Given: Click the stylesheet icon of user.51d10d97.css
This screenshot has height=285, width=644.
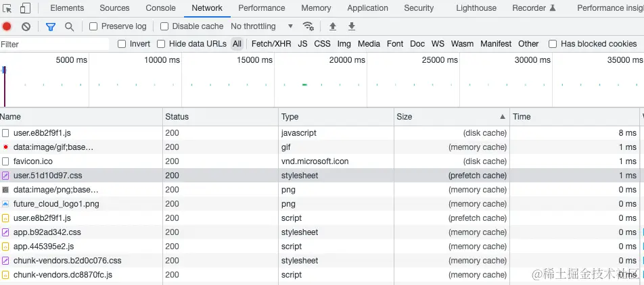Looking at the screenshot, I should (5, 176).
